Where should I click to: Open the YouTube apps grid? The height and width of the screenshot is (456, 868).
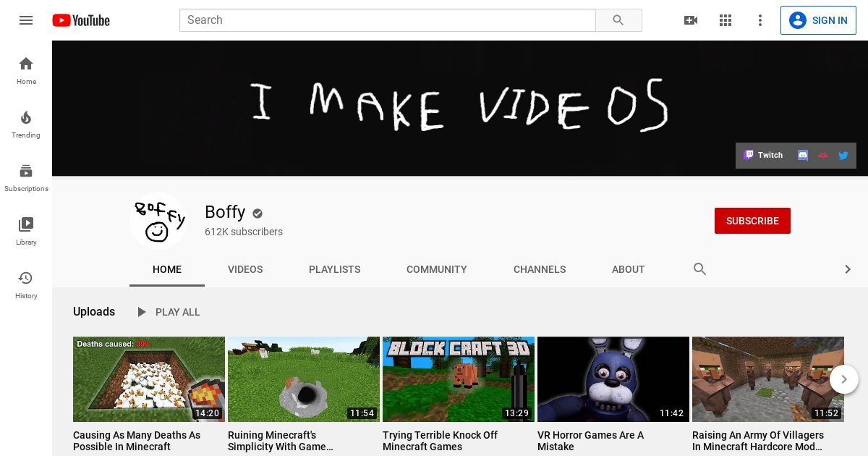[x=726, y=20]
